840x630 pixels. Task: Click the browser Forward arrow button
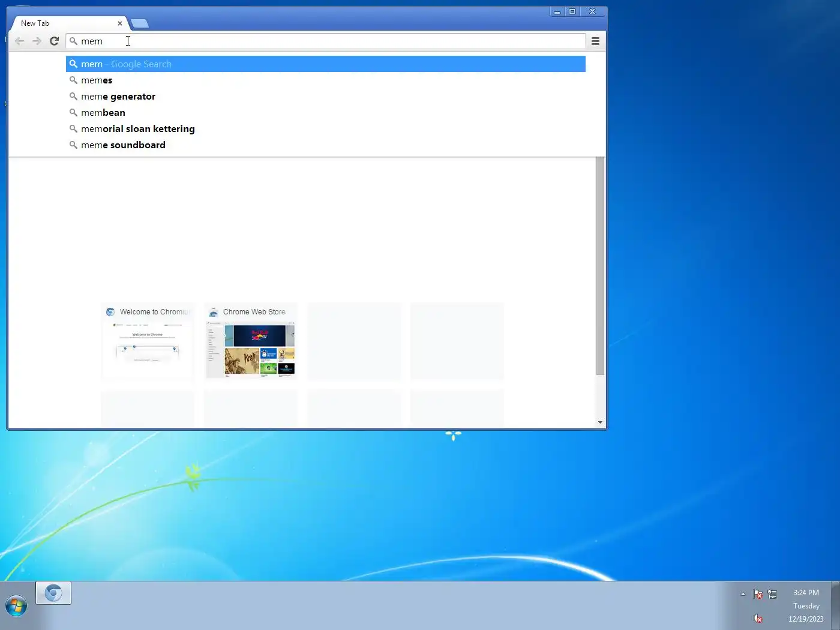tap(37, 41)
